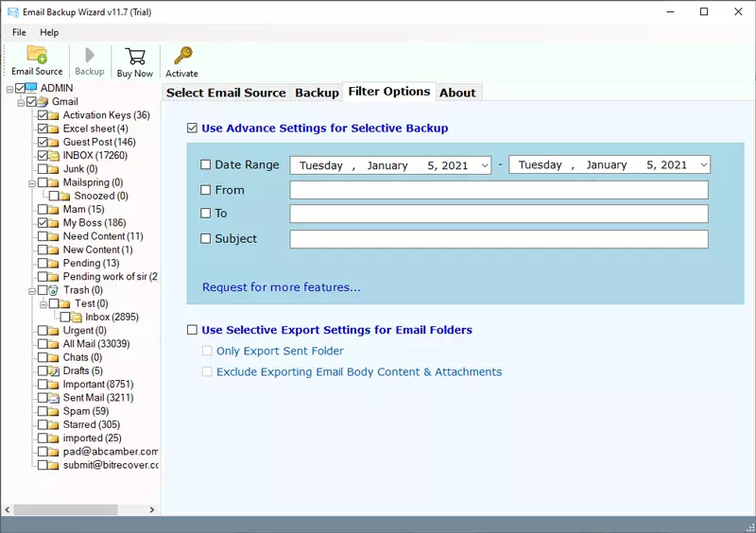Collapse the ADMIN tree node
The image size is (756, 533).
pyautogui.click(x=9, y=89)
